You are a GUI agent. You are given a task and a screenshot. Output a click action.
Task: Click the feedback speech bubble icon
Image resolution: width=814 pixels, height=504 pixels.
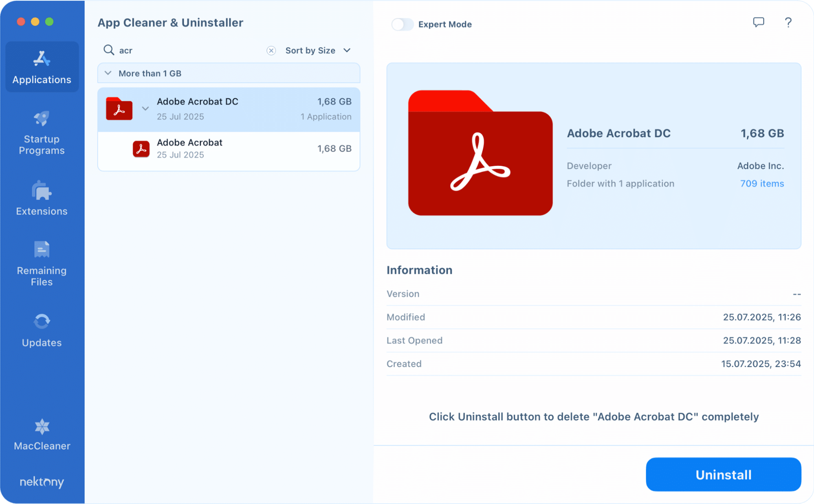click(x=759, y=23)
